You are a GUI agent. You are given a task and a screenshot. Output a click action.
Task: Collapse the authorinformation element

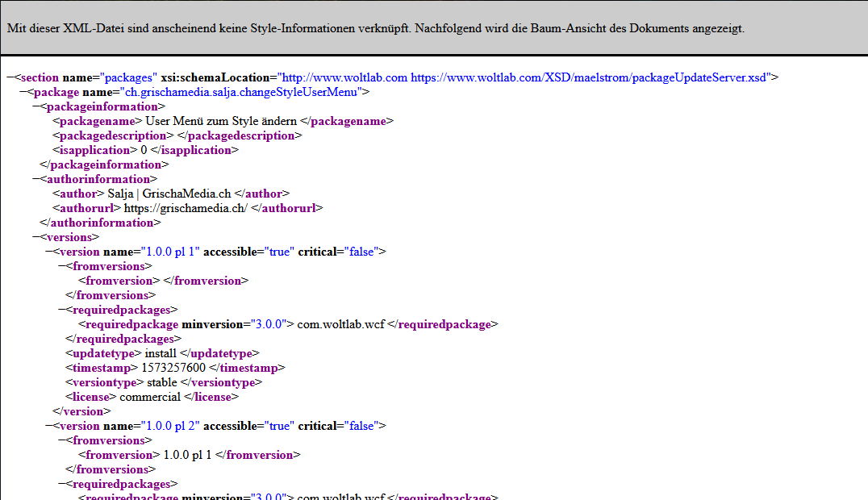[x=36, y=180]
